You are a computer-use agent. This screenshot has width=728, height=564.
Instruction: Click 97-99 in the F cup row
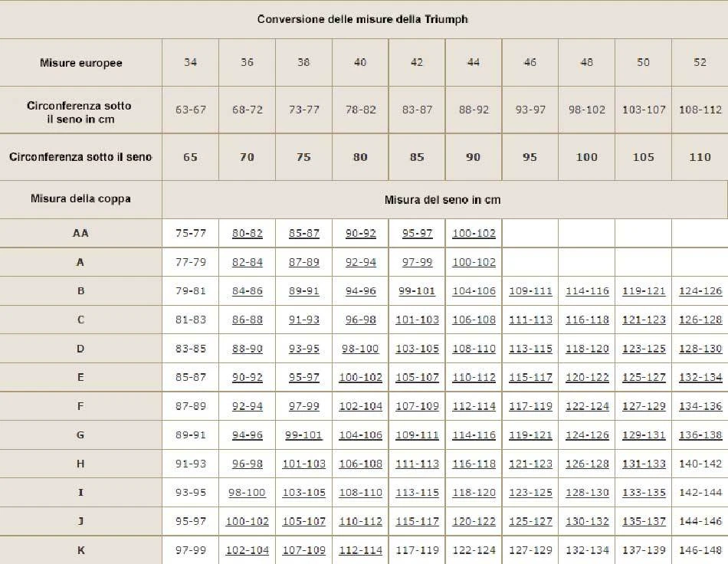click(x=303, y=406)
